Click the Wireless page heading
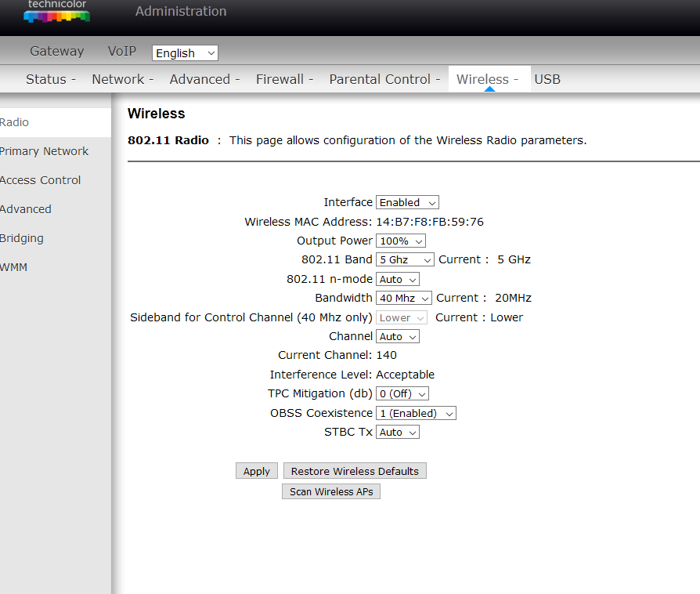The width and height of the screenshot is (700, 594). click(157, 114)
